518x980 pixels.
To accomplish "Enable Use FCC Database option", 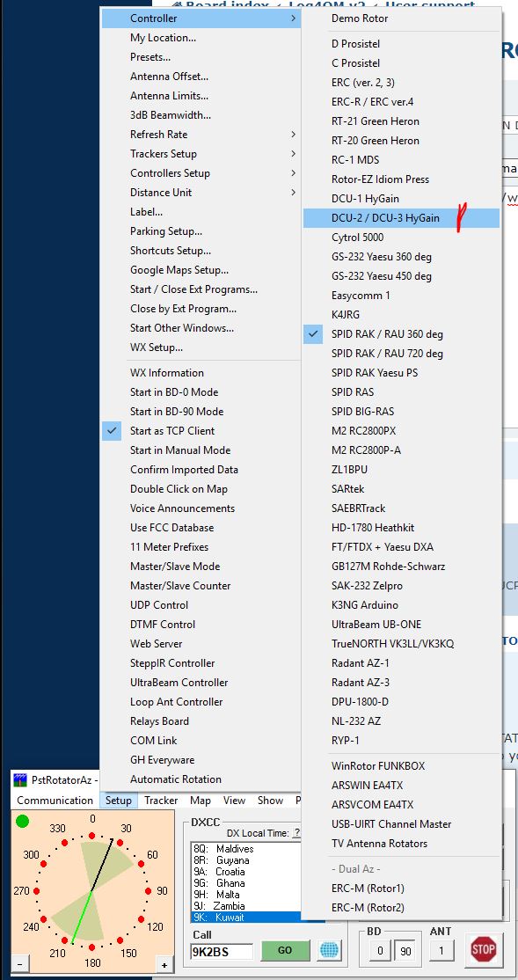I will click(201, 528).
